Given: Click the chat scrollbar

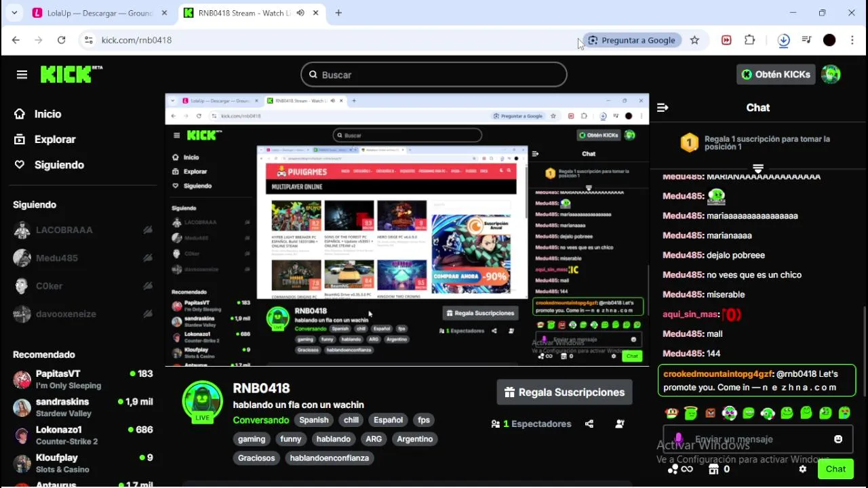Looking at the screenshot, I should pyautogui.click(x=864, y=352).
